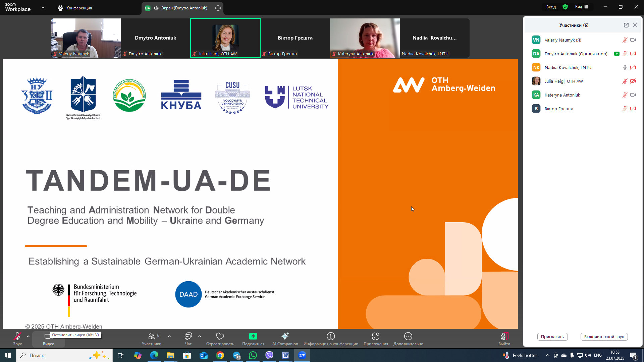The width and height of the screenshot is (644, 362).
Task: Click the green Share screen icon
Action: (253, 336)
